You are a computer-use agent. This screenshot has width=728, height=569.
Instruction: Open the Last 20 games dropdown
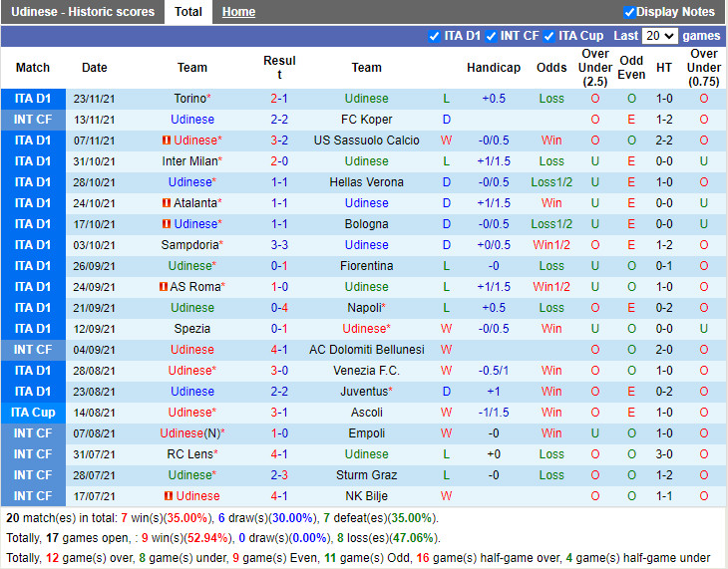click(660, 36)
